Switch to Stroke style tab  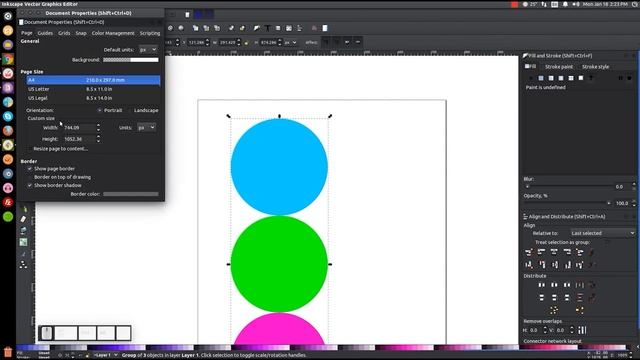(595, 67)
